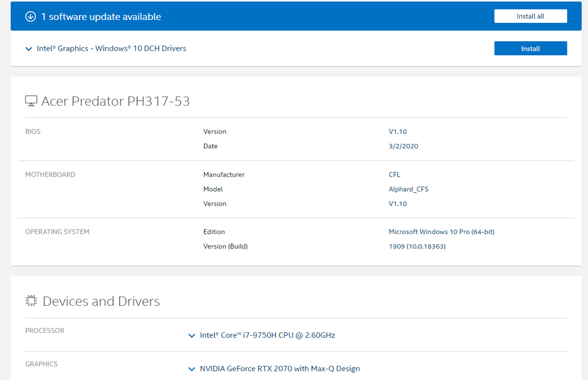
Task: Select BIOS date 3/2/2020
Action: click(403, 146)
